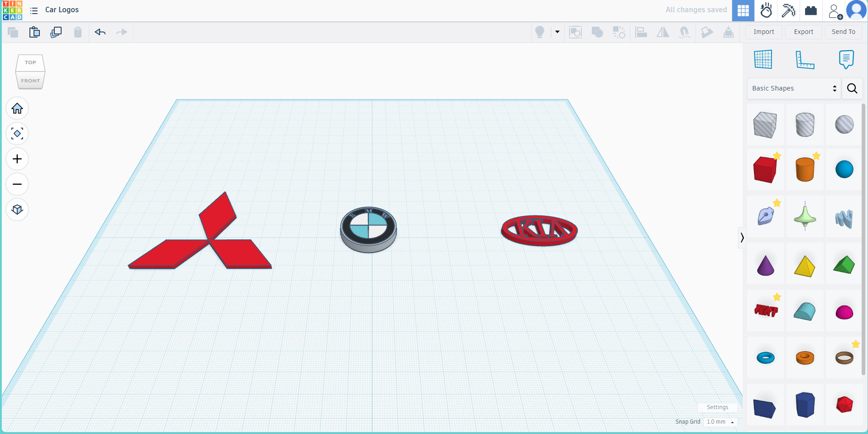Click the Export button
Image resolution: width=868 pixels, height=434 pixels.
804,32
